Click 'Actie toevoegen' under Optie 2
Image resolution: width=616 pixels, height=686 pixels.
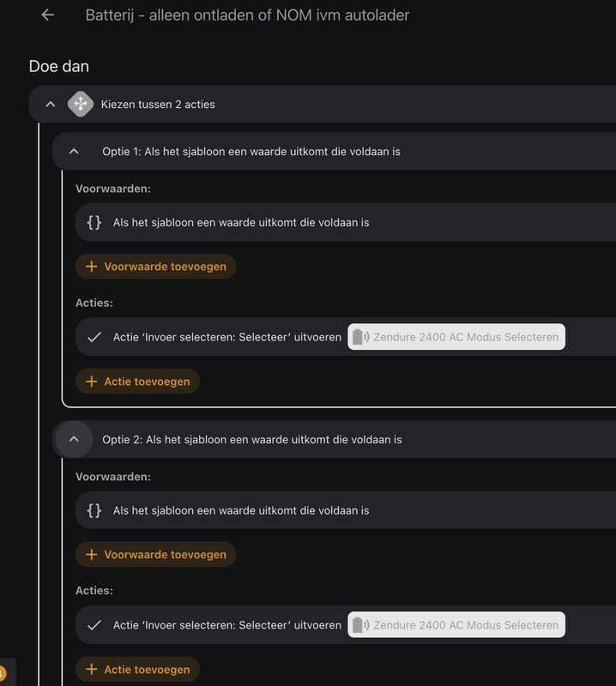[x=137, y=669]
